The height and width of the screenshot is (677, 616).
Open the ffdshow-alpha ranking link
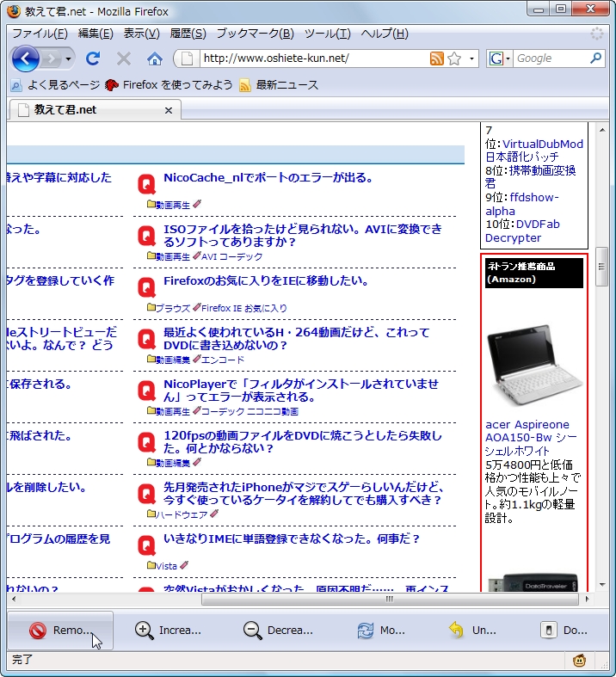point(522,204)
